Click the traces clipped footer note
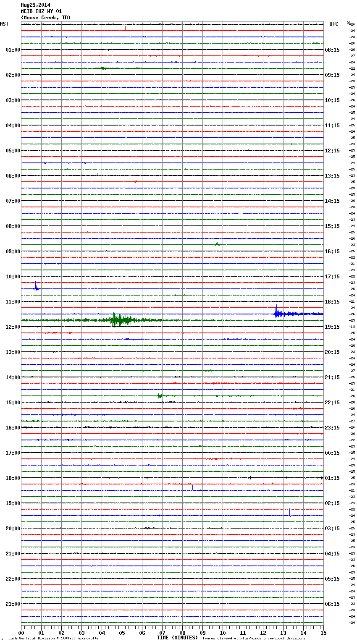The width and height of the screenshot is (357, 644). tap(254, 639)
